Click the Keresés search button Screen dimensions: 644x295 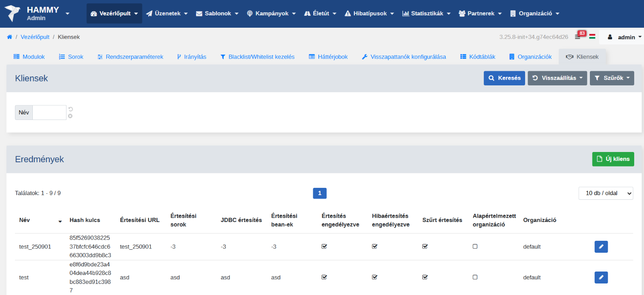[504, 78]
